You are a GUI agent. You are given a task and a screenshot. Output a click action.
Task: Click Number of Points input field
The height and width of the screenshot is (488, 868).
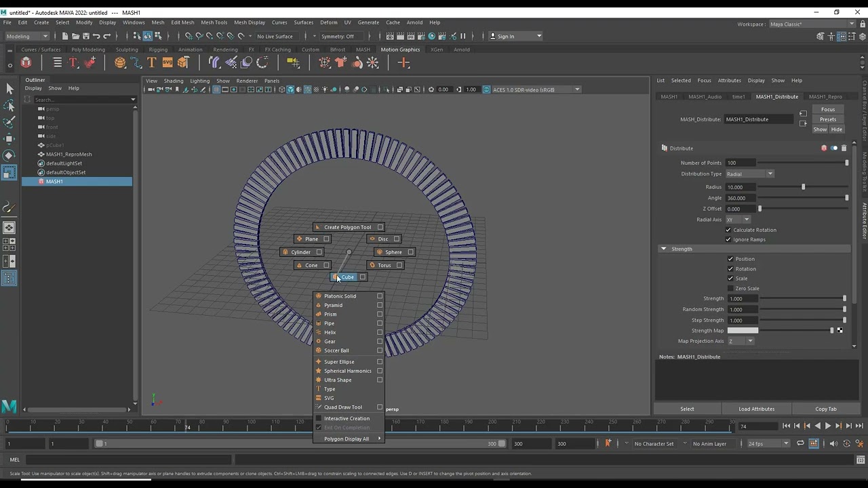(740, 163)
